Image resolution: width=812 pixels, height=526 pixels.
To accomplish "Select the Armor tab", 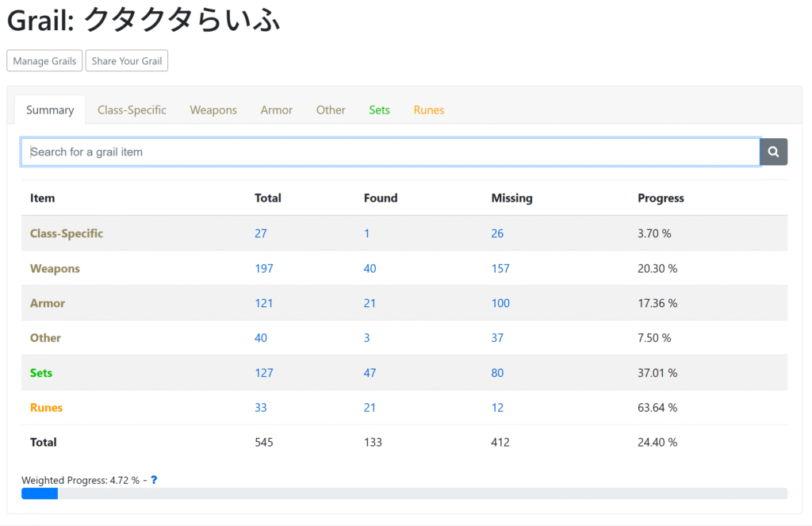I will coord(277,110).
